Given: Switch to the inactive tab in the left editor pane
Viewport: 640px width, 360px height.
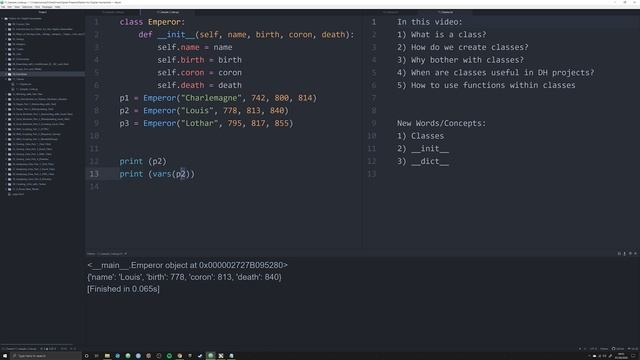Looking at the screenshot, I should pos(113,12).
